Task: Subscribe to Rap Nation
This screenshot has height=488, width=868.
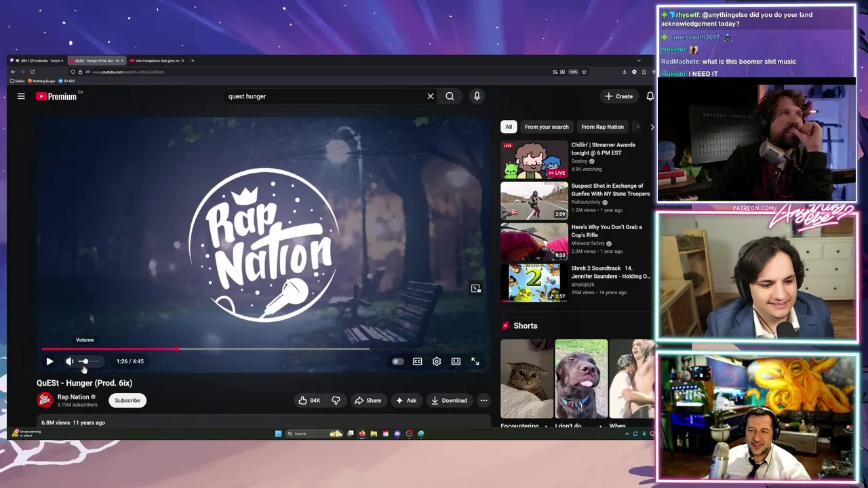Action: coord(127,400)
